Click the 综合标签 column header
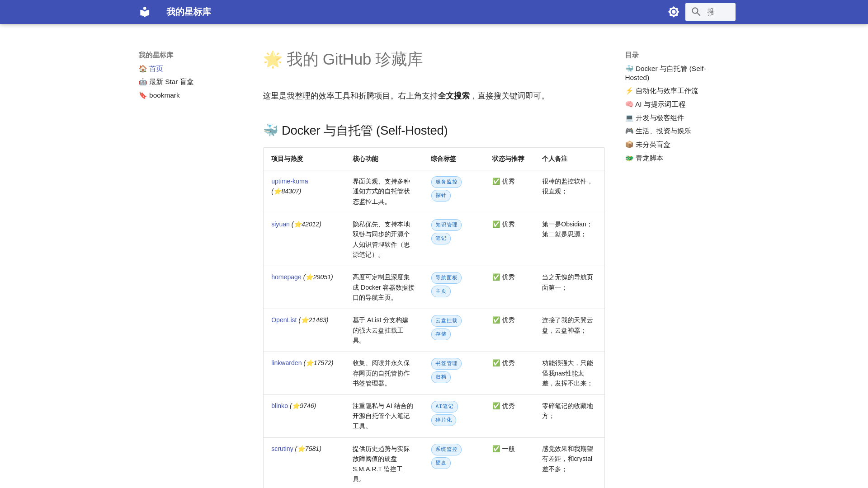This screenshot has height=488, width=868. click(443, 159)
